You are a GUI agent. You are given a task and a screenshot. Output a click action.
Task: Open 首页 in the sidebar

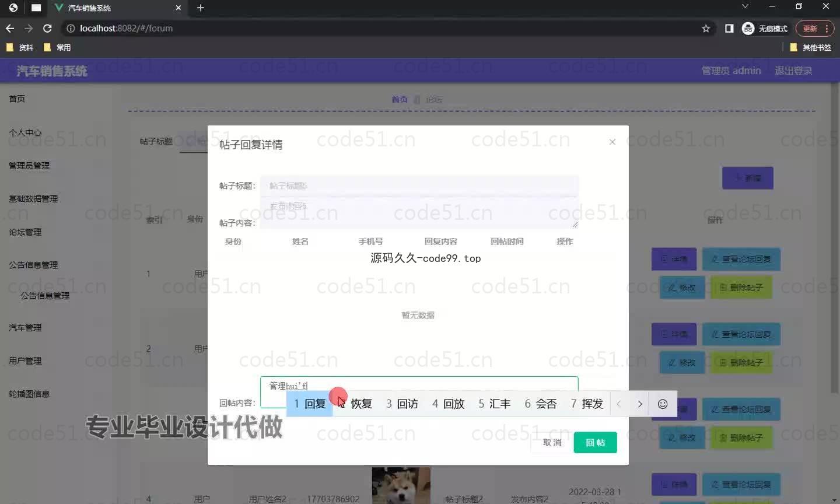coord(17,99)
